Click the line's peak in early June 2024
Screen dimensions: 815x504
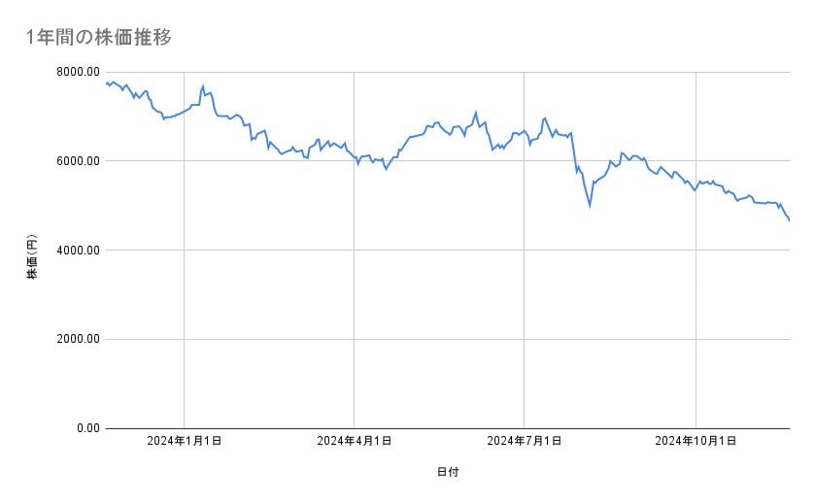pos(476,112)
